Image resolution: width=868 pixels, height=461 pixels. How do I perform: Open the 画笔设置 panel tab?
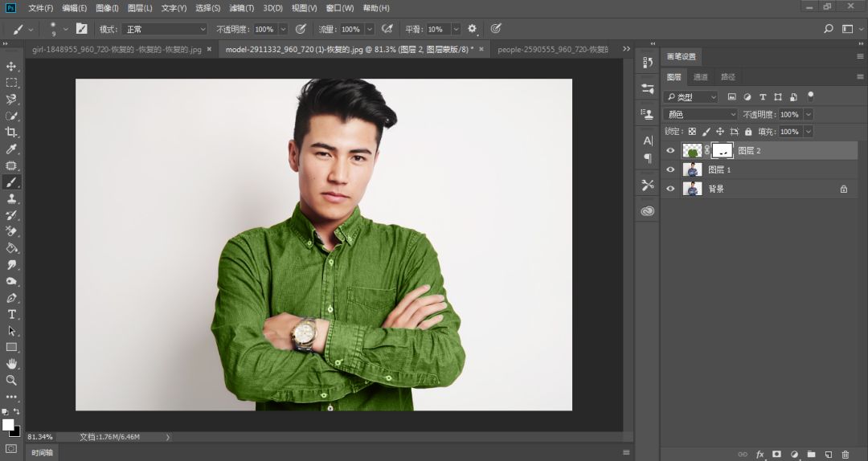tap(682, 56)
